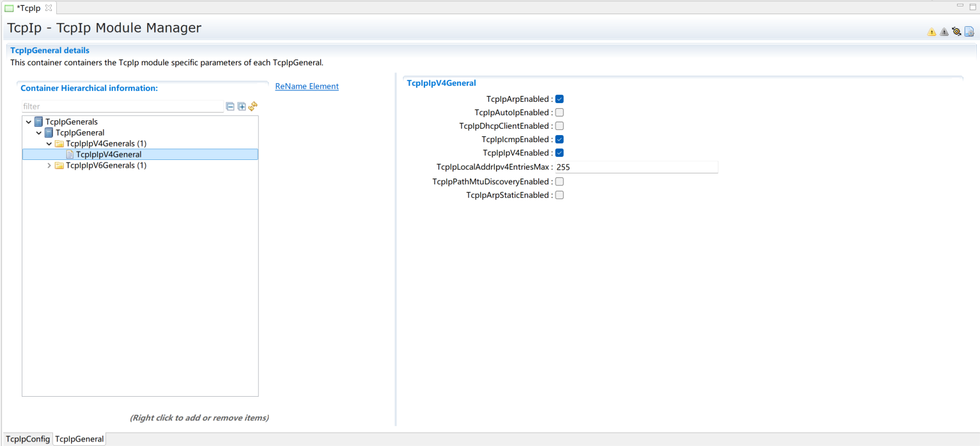The image size is (980, 446).
Task: Click the gear with arrows sync icon
Action: tap(956, 31)
